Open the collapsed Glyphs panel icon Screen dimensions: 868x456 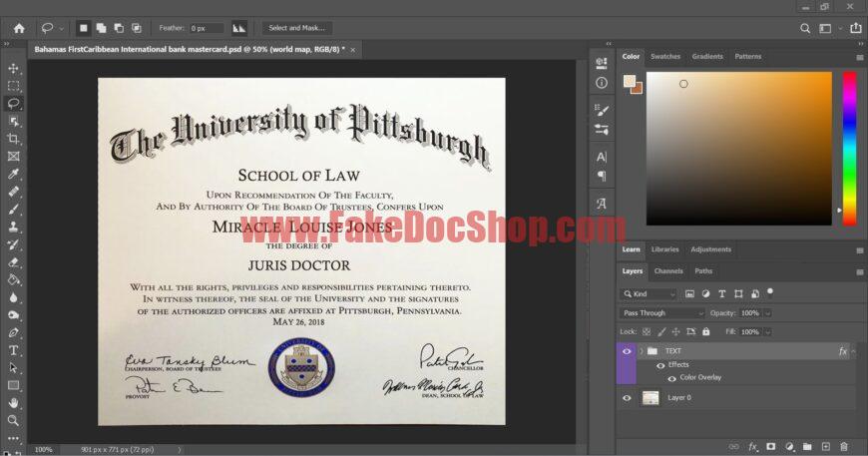tap(602, 204)
